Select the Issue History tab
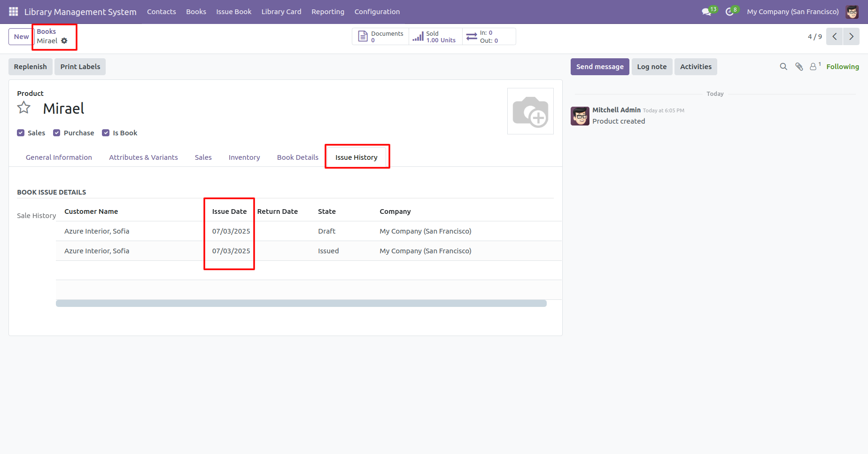This screenshot has height=454, width=868. click(x=356, y=157)
